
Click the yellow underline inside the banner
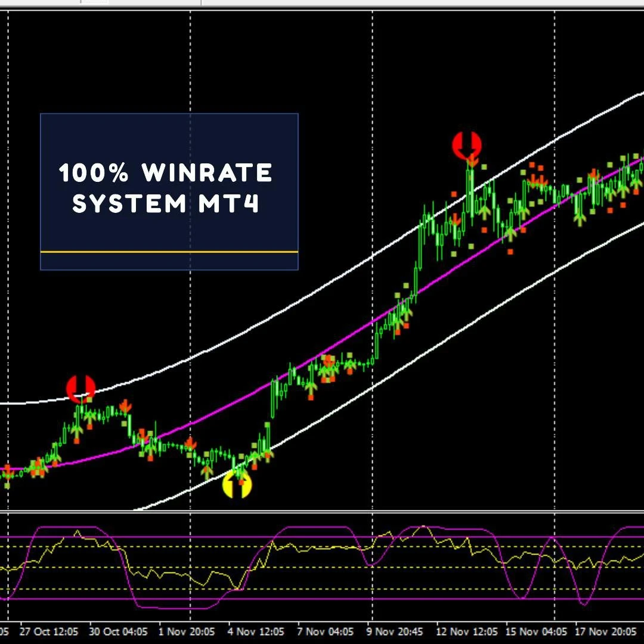pyautogui.click(x=169, y=252)
